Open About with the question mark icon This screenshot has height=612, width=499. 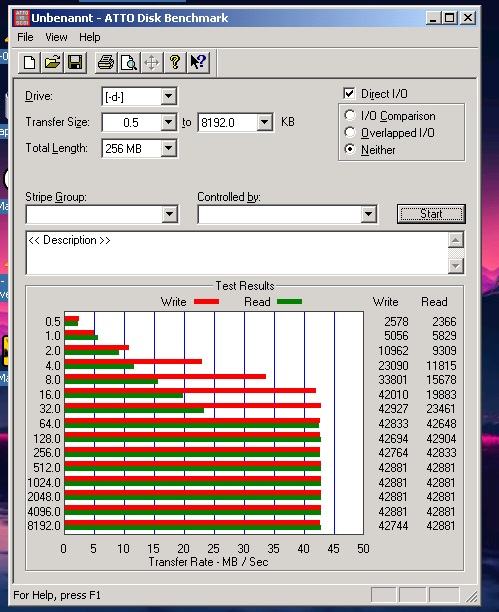click(x=175, y=62)
